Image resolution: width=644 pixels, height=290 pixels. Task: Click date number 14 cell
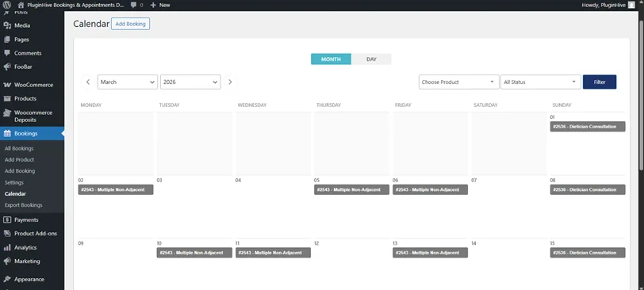point(474,243)
